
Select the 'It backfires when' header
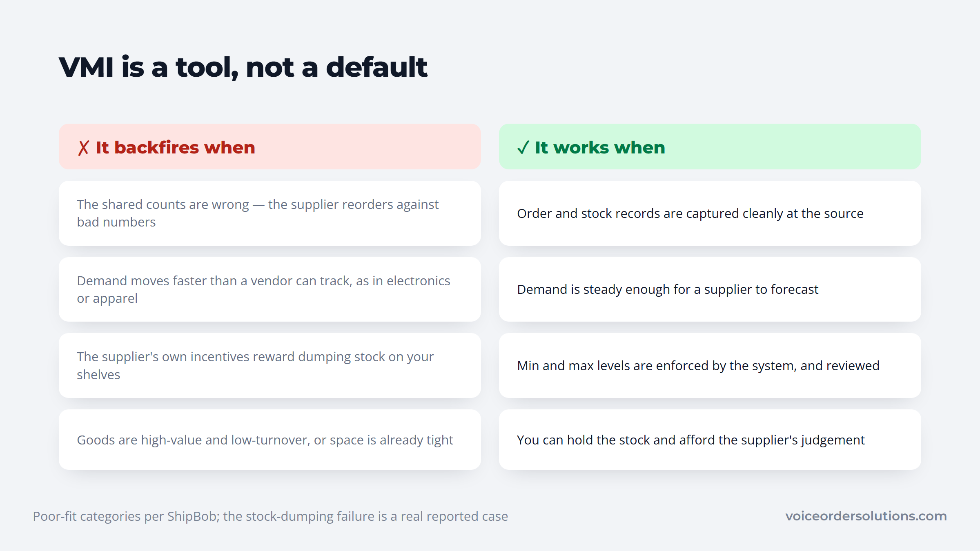[x=270, y=147]
